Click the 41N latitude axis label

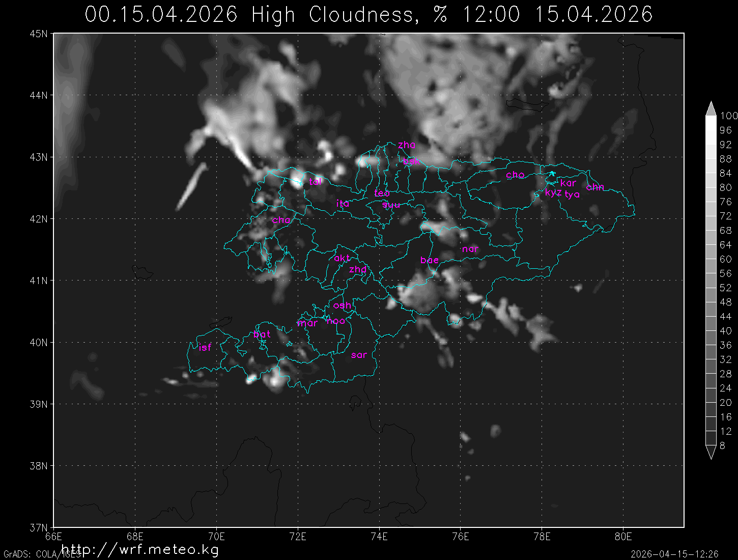coord(41,281)
